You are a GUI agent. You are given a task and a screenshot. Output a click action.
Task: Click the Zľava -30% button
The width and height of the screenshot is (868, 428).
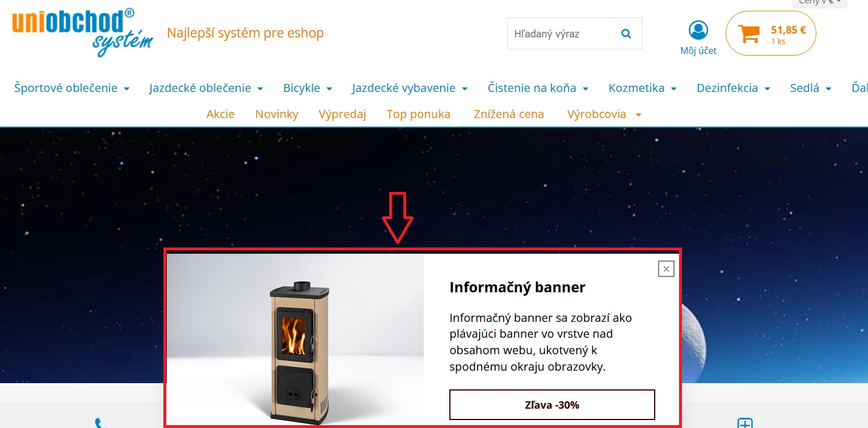tap(552, 405)
